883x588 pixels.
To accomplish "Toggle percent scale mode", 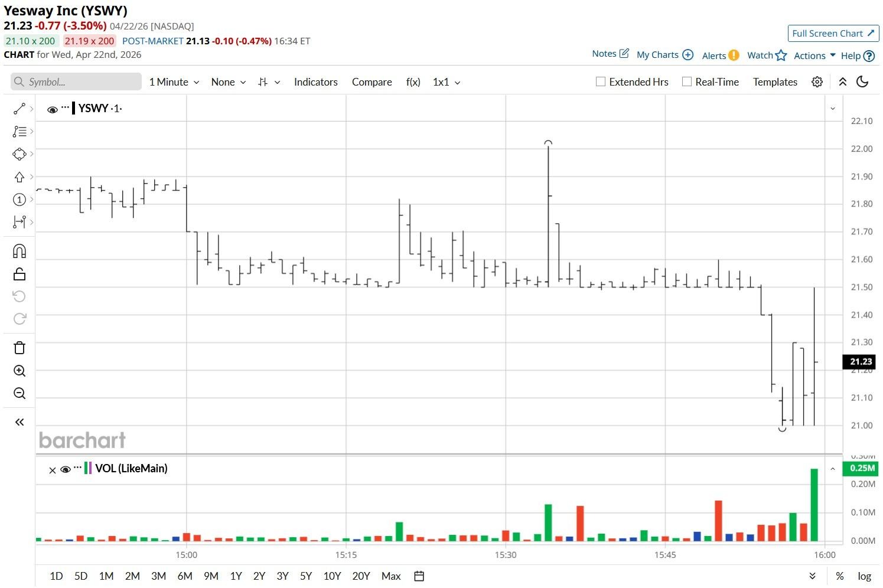I will 839,576.
